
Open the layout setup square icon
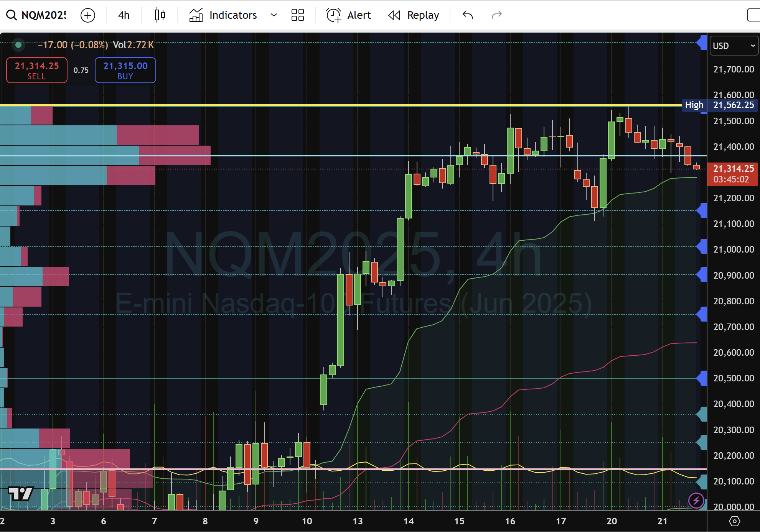[753, 15]
